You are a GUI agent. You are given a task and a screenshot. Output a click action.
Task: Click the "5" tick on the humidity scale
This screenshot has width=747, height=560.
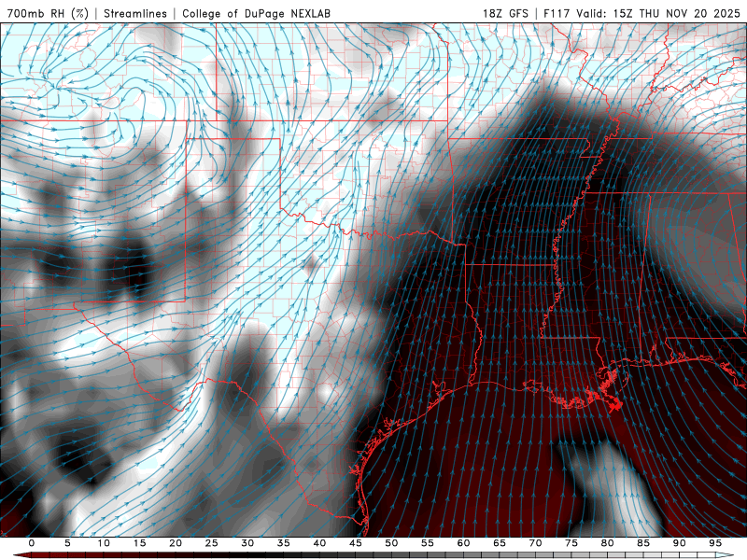tap(67, 543)
